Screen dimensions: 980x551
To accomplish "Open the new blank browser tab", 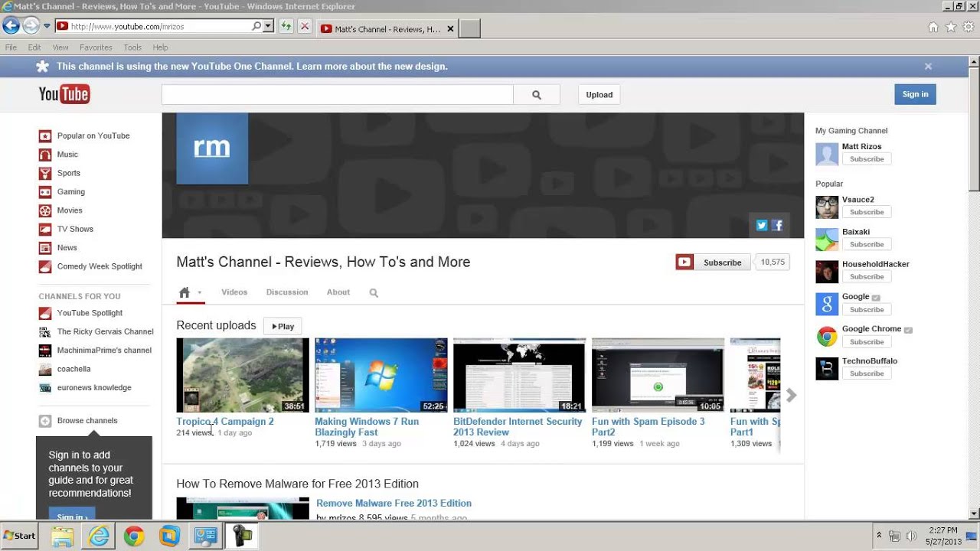I will click(469, 29).
